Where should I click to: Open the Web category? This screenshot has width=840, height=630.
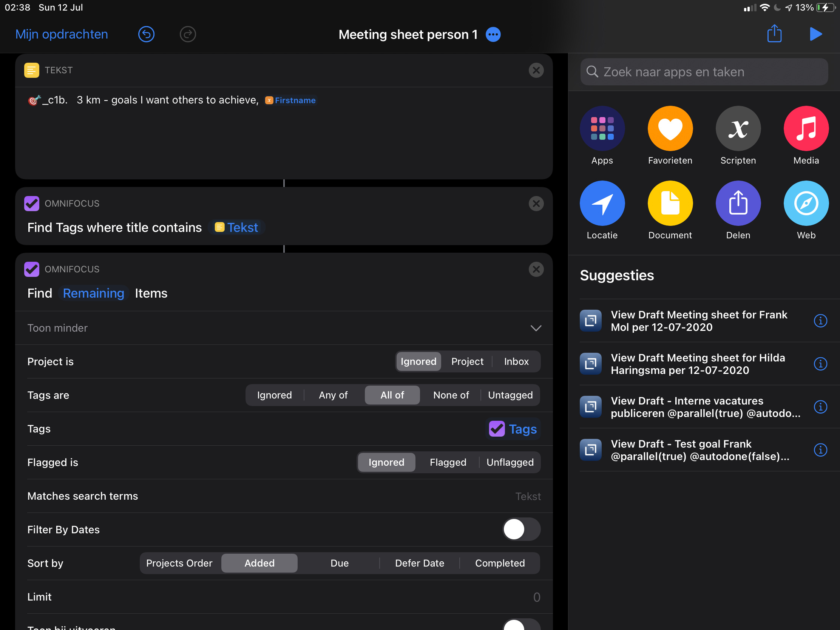point(806,210)
